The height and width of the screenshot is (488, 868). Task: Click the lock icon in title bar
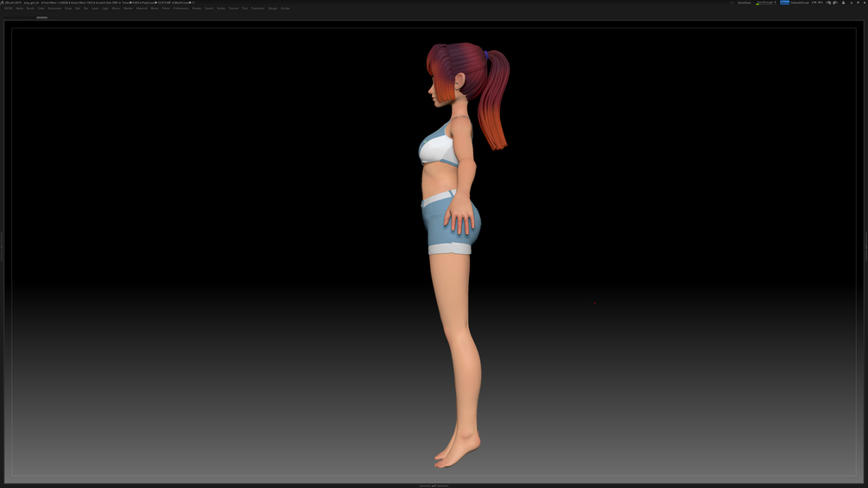tap(843, 3)
